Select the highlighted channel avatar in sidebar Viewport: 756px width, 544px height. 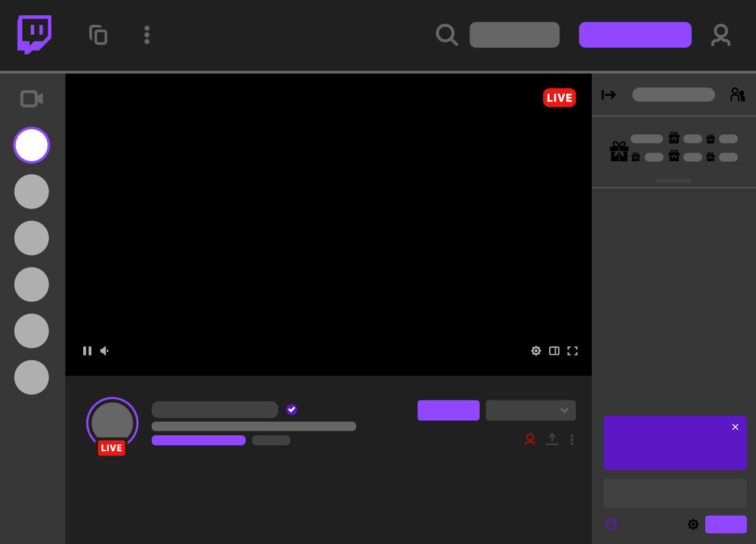click(x=31, y=145)
